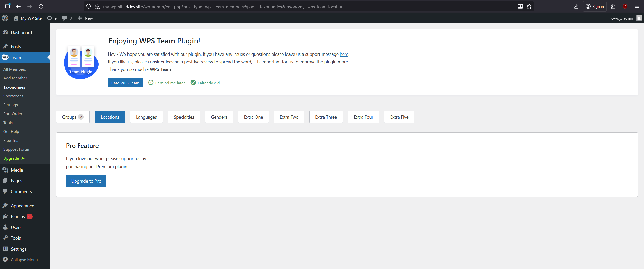Expand the New content menu
This screenshot has width=644, height=269.
(85, 18)
